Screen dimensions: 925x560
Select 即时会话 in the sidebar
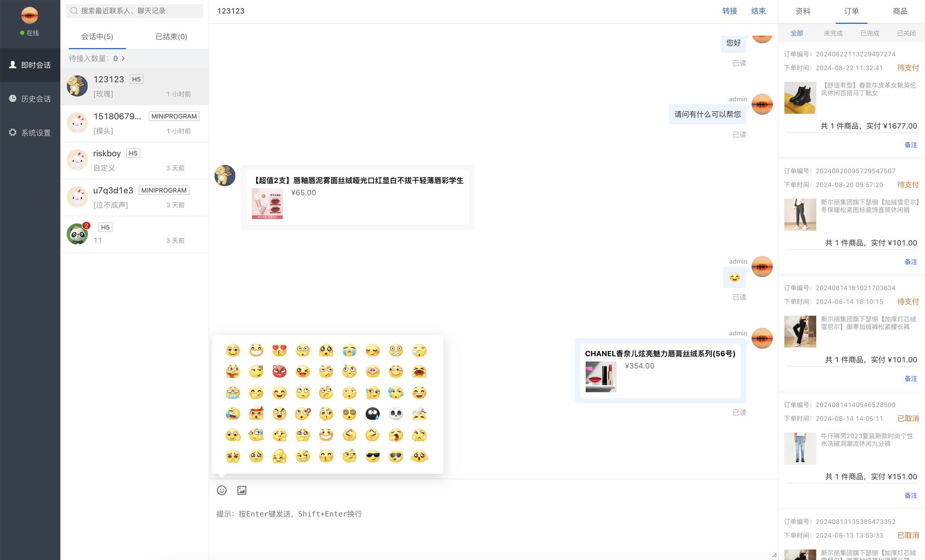[30, 65]
